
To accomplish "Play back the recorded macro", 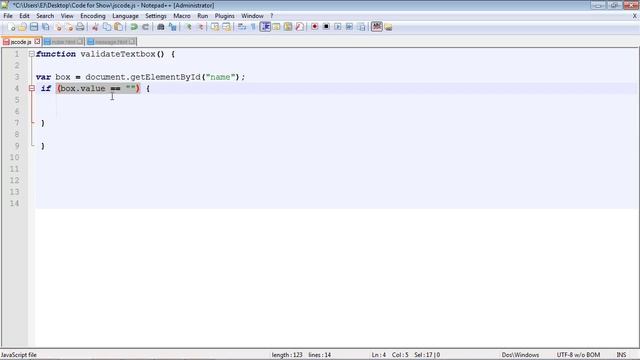I will (x=338, y=27).
